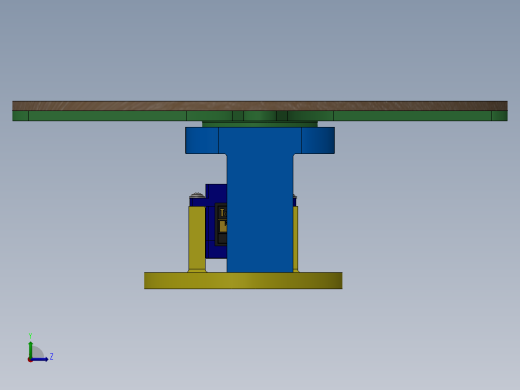The height and width of the screenshot is (390, 520).
Task: Click the red origin point of the triad
Action: point(30,360)
